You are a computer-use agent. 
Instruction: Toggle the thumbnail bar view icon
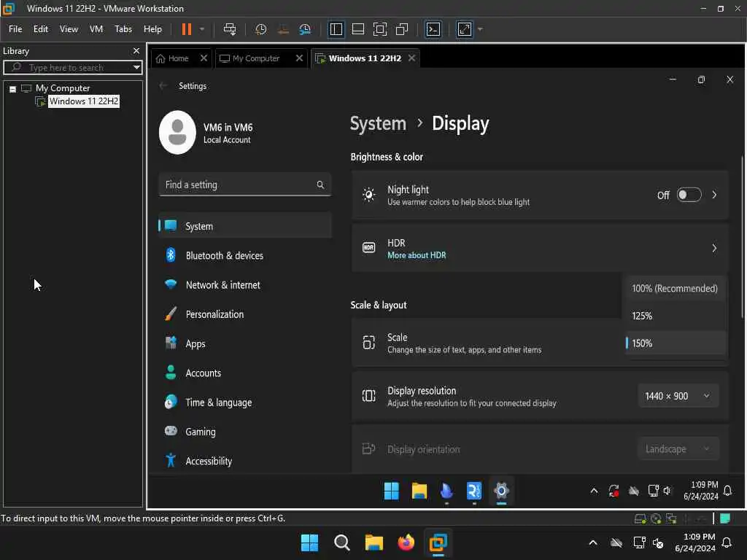tap(357, 29)
